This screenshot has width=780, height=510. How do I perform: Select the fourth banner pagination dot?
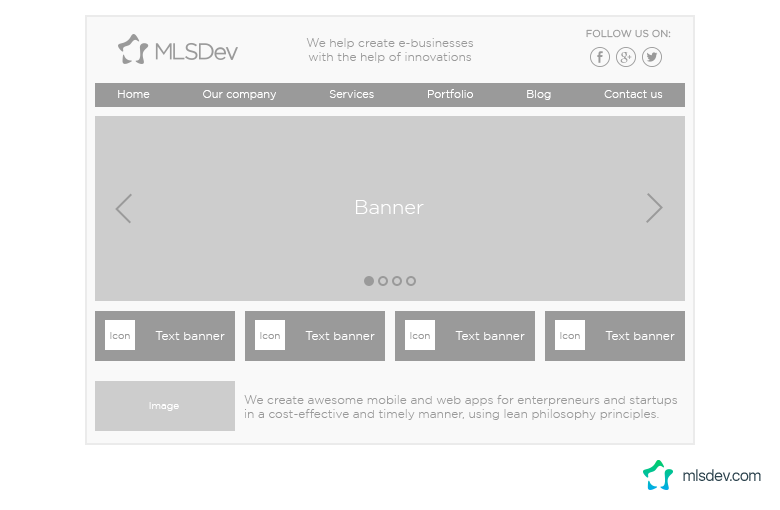click(x=410, y=281)
